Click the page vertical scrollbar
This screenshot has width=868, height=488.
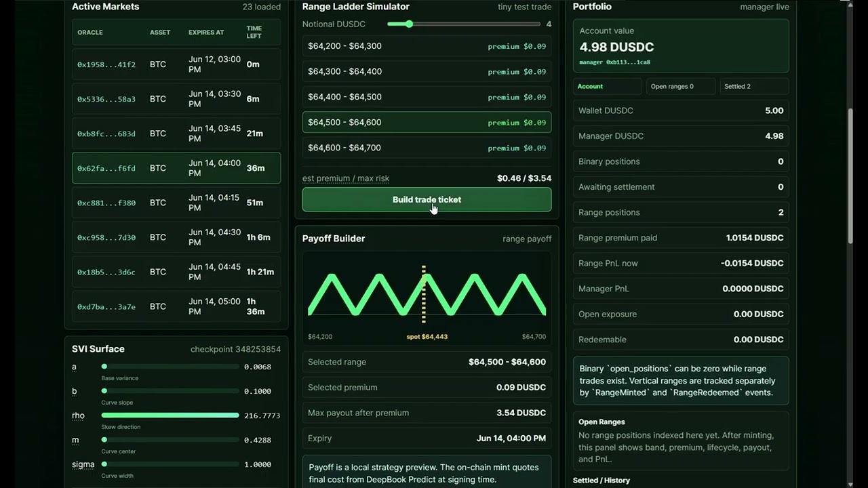(850, 176)
